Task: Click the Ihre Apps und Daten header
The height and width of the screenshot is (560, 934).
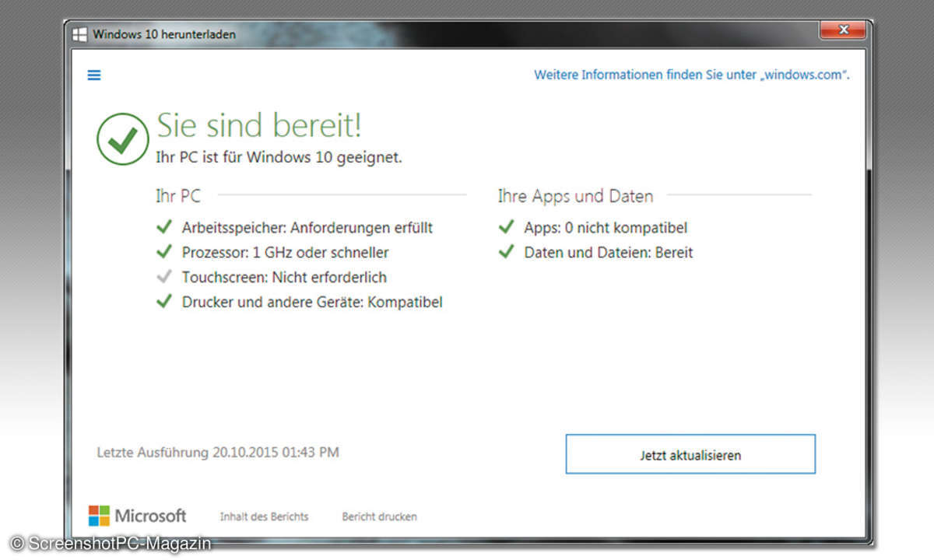Action: (575, 196)
